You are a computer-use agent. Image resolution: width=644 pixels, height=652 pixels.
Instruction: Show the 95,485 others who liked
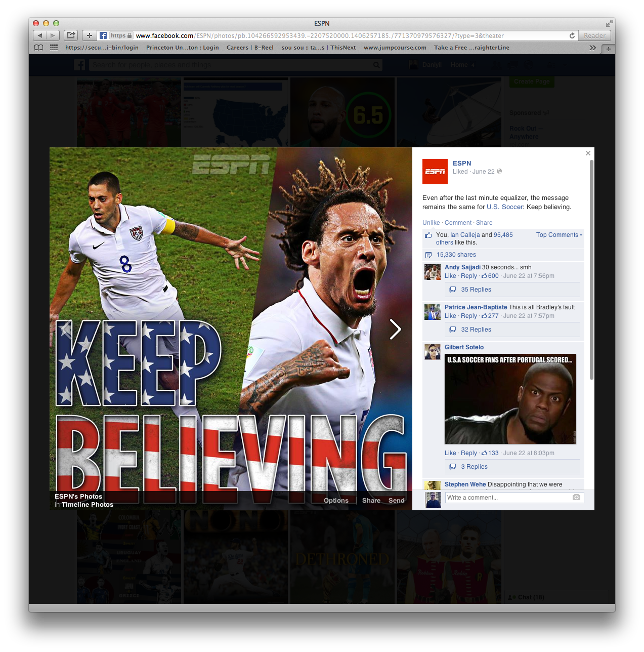point(475,238)
